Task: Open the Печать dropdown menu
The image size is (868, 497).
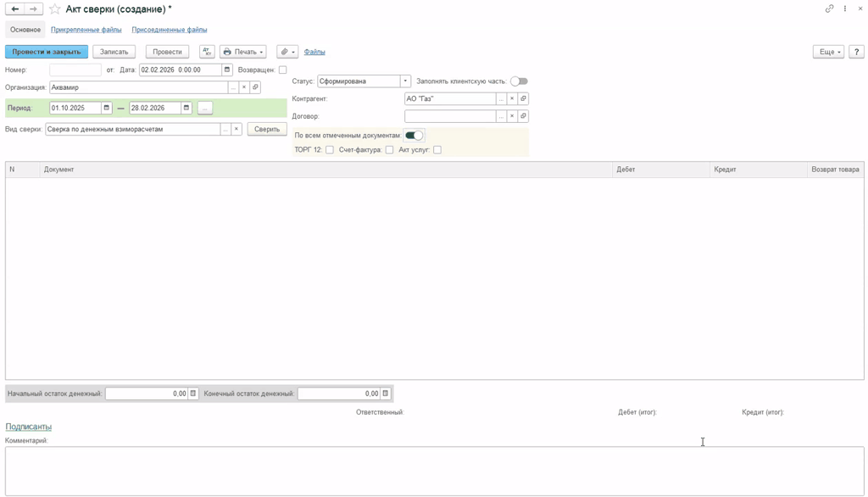Action: pos(243,52)
